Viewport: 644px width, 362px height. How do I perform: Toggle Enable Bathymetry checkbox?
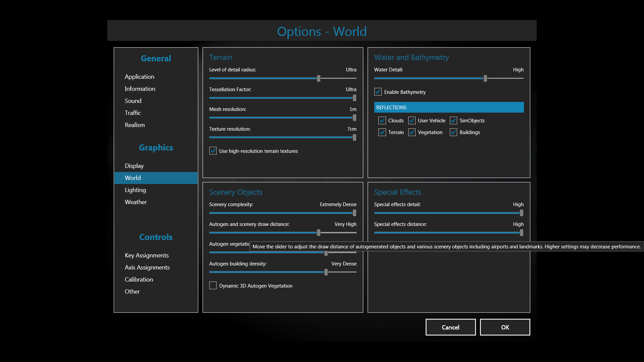(x=378, y=92)
